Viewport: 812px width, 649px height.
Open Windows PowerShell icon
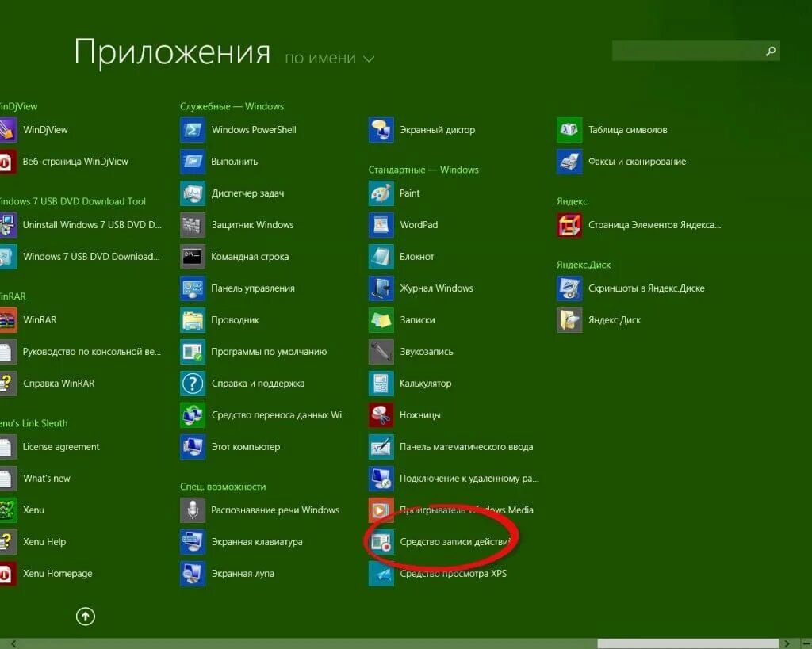click(193, 130)
